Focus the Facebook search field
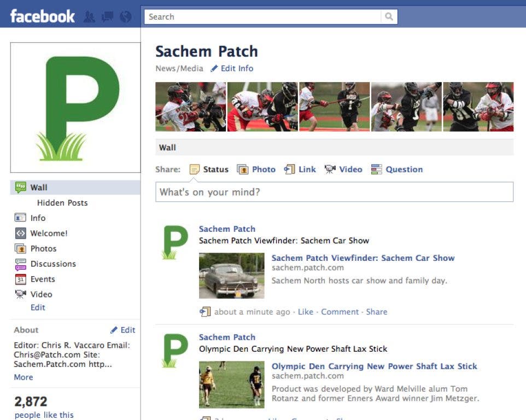This screenshot has height=420, width=526. pyautogui.click(x=262, y=17)
